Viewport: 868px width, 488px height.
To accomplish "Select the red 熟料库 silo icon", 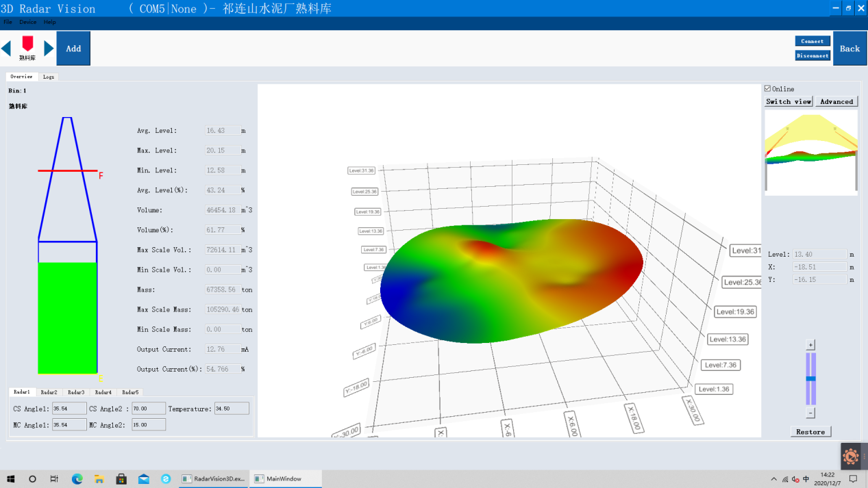I will [27, 45].
